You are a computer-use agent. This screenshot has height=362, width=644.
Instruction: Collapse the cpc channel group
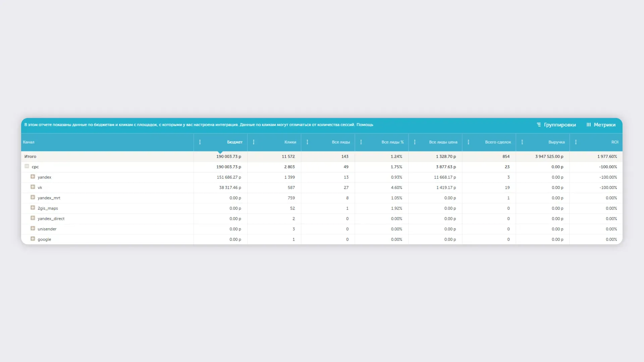[27, 166]
